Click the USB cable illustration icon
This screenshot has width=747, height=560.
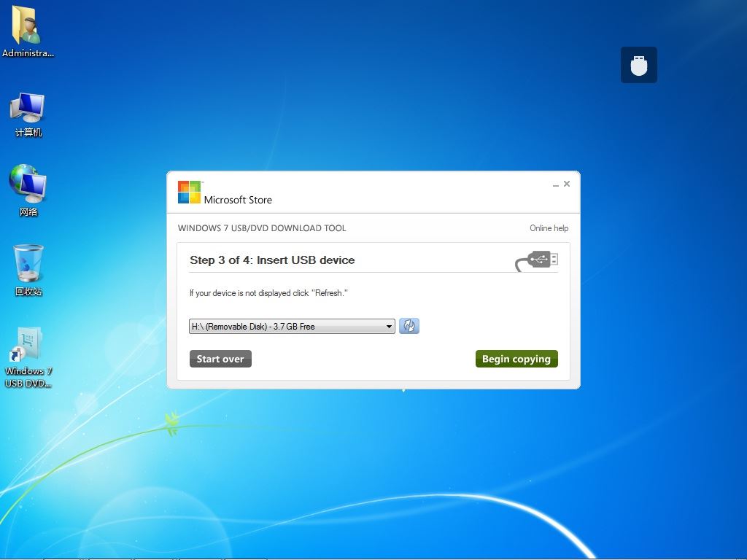[536, 260]
